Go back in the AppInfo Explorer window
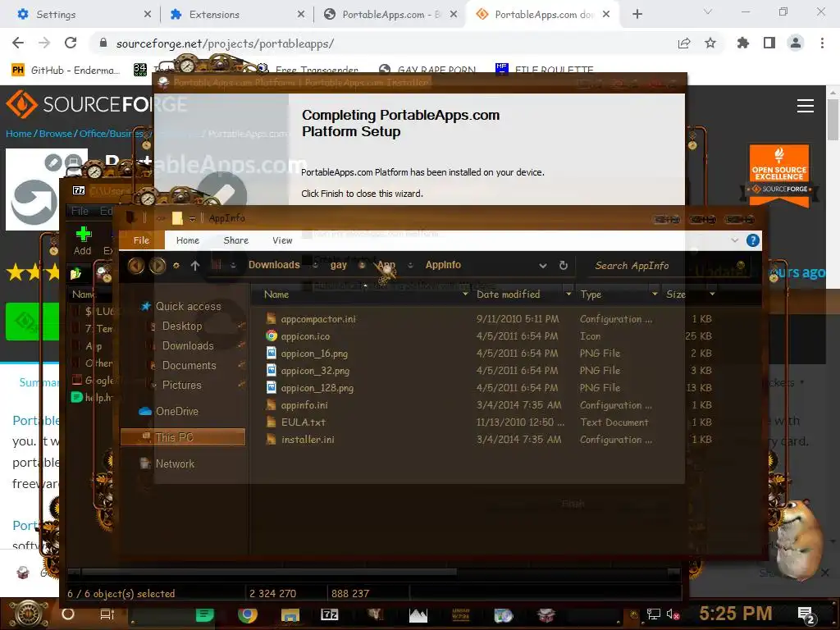The width and height of the screenshot is (840, 630). click(x=136, y=265)
